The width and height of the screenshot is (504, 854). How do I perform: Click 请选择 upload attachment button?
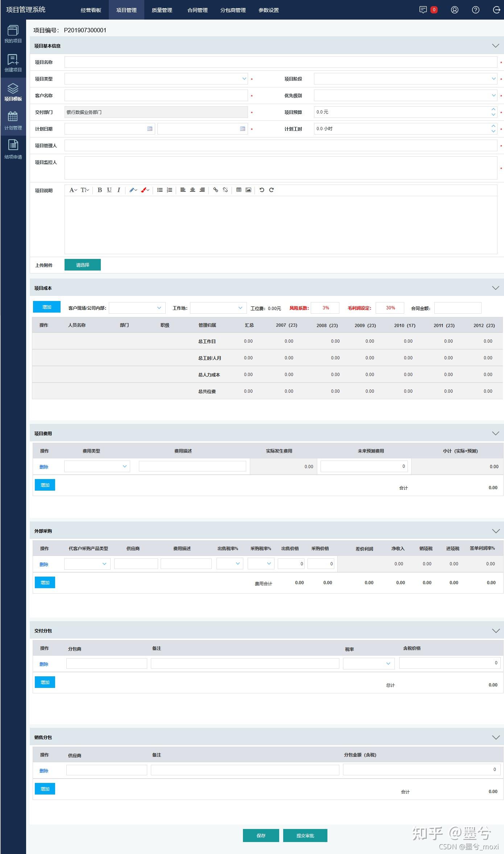83,265
